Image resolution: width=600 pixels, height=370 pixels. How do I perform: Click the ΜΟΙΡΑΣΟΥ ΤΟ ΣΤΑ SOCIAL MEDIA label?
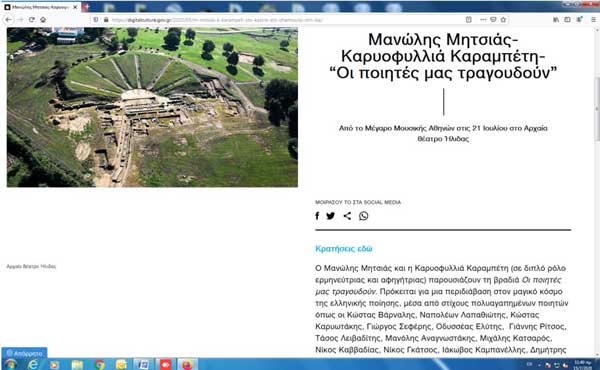pyautogui.click(x=358, y=202)
